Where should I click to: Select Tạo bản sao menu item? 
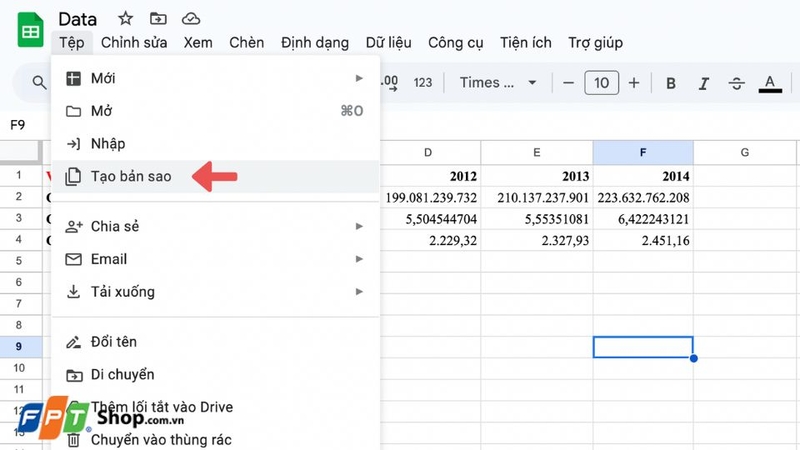pyautogui.click(x=131, y=176)
